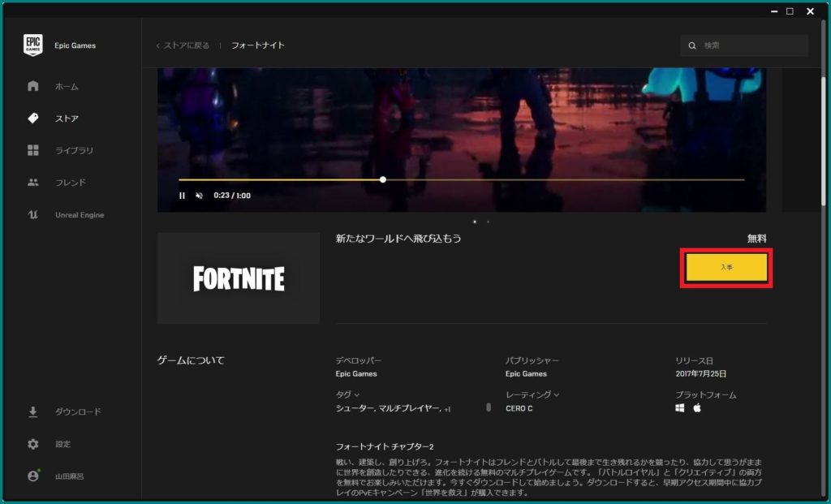Open the ライブラリ grid icon
Image resolution: width=831 pixels, height=504 pixels.
[x=32, y=150]
